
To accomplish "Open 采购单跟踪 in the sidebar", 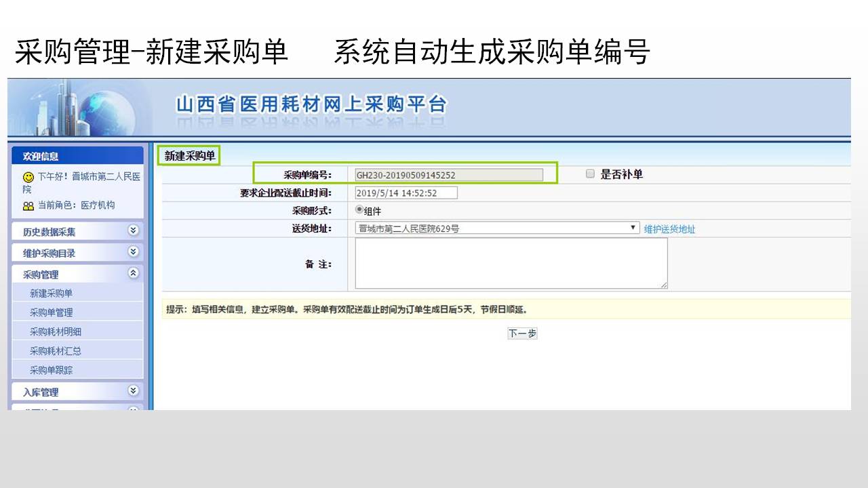I will pos(51,370).
